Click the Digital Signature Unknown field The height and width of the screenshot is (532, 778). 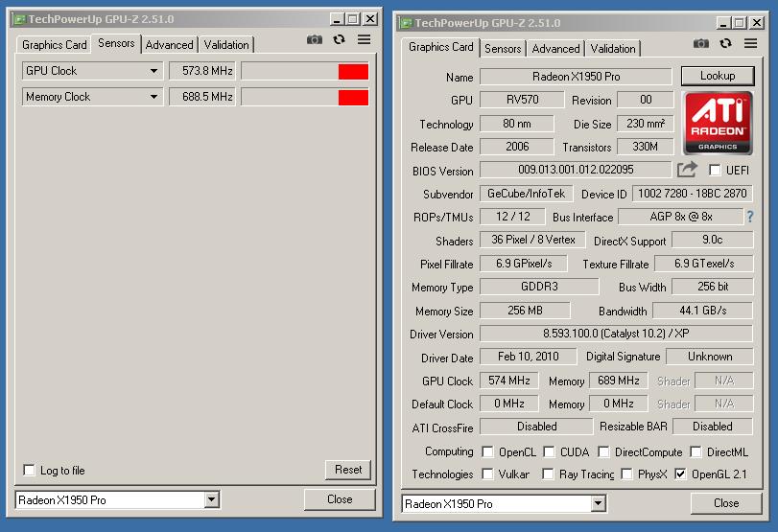pyautogui.click(x=710, y=357)
